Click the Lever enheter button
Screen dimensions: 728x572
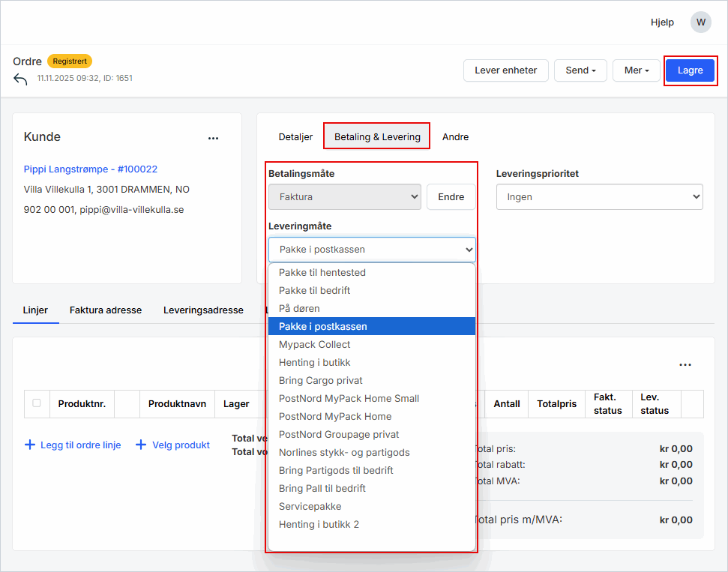(x=505, y=70)
